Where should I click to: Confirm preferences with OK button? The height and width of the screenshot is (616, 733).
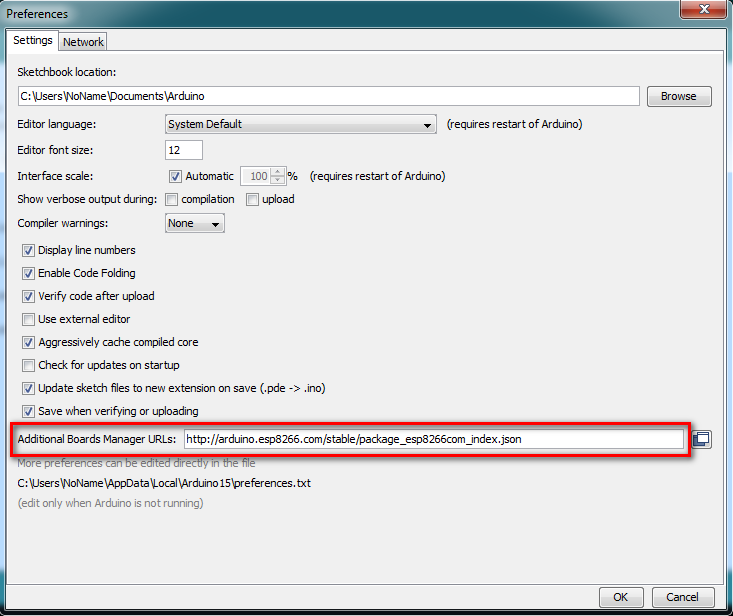point(621,597)
